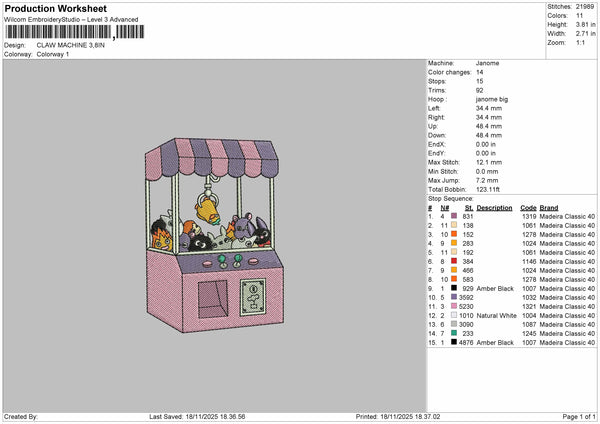Select the yellow-orange swatch in stop 7
The image size is (600, 424).
(x=454, y=270)
